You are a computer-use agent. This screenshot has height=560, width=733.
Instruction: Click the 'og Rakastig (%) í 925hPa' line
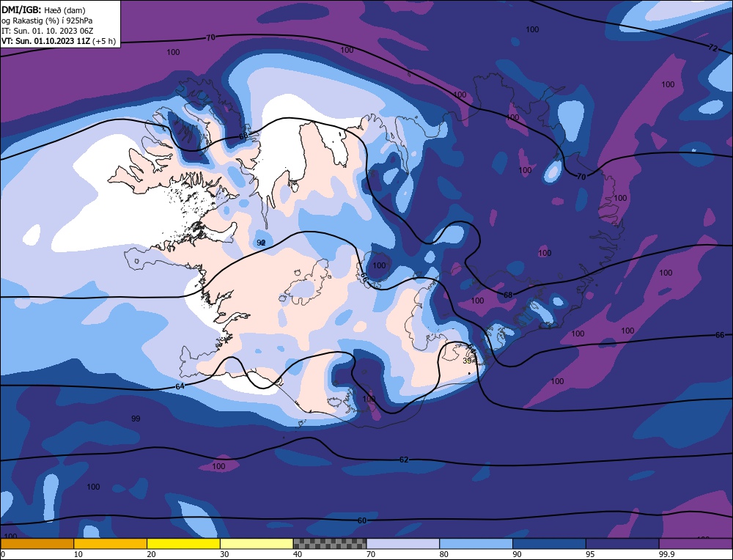[47, 21]
